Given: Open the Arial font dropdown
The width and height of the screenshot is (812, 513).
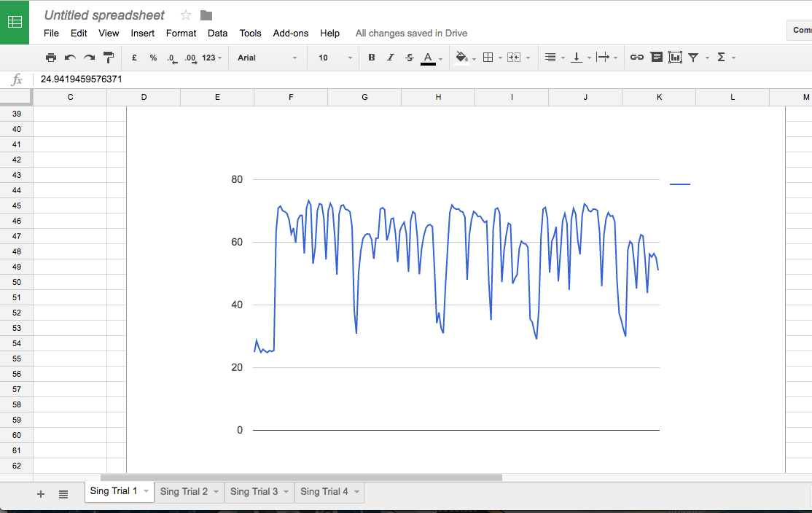Looking at the screenshot, I should (x=268, y=58).
